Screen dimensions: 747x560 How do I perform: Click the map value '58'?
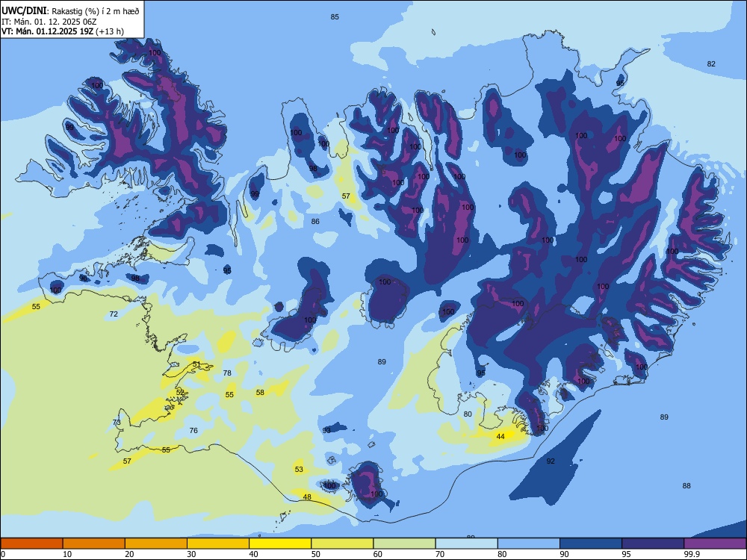tap(260, 393)
